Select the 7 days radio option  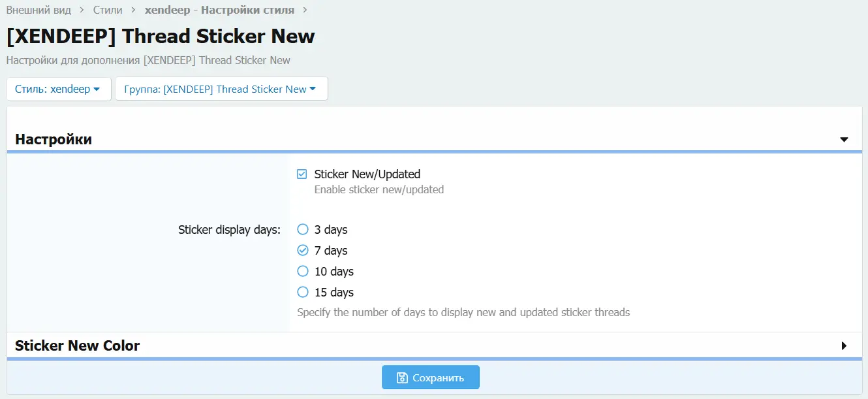tap(303, 251)
